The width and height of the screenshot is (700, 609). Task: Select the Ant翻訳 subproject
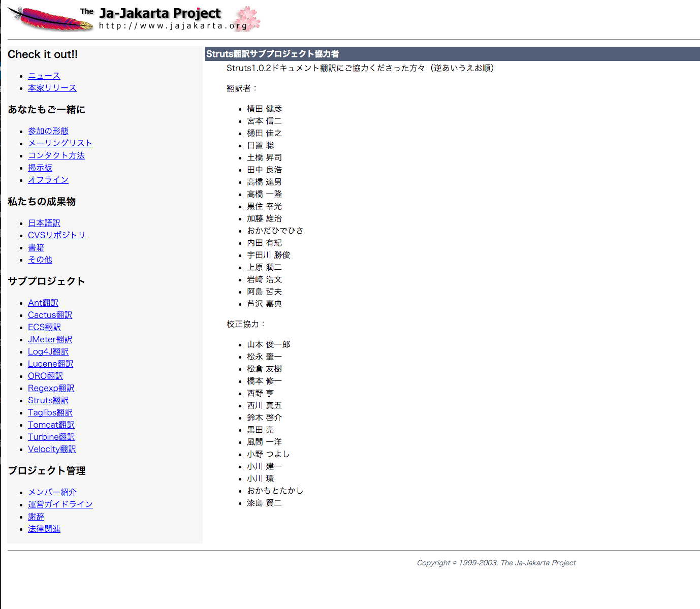tap(43, 303)
